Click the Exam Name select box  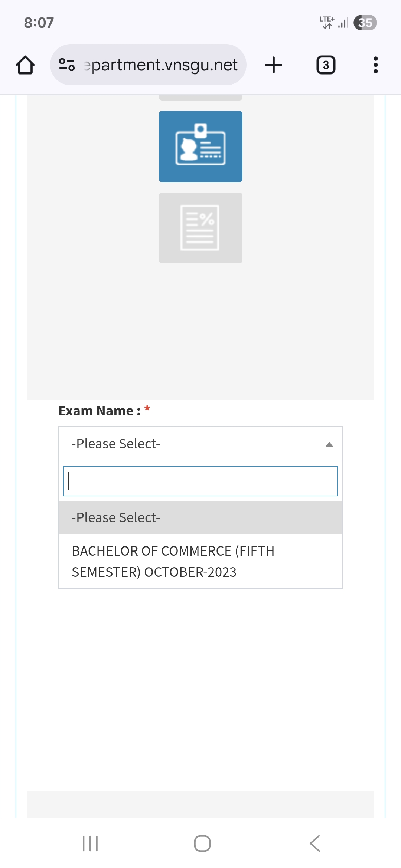[193, 444]
